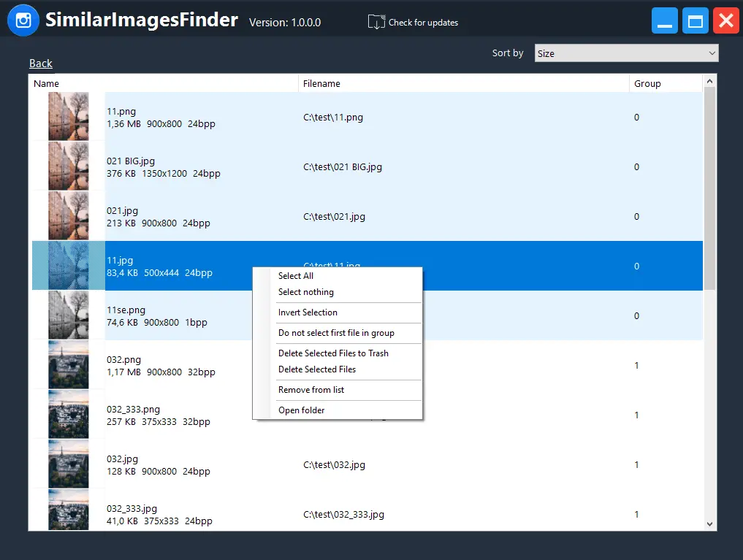
Task: Click the scrollbar up arrow
Action: [709, 81]
